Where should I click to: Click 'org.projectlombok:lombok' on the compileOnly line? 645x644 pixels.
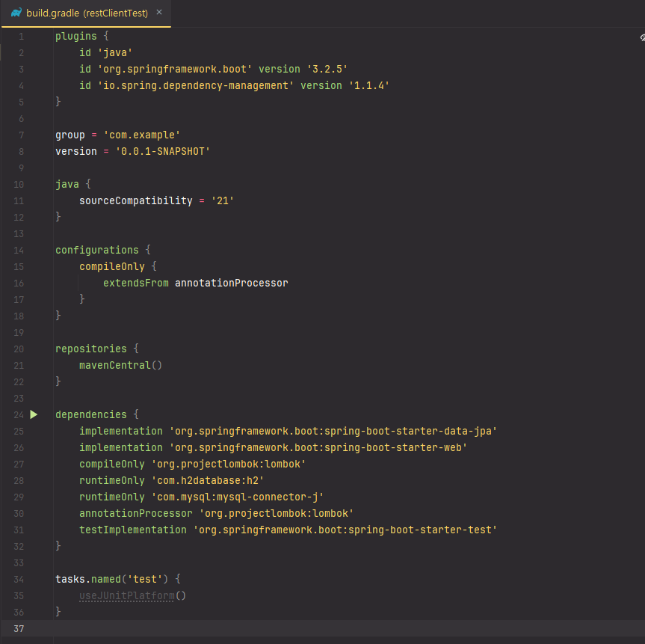click(229, 464)
